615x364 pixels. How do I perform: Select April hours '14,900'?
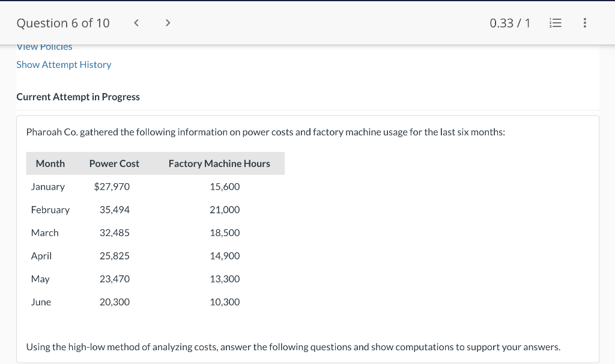coord(225,256)
